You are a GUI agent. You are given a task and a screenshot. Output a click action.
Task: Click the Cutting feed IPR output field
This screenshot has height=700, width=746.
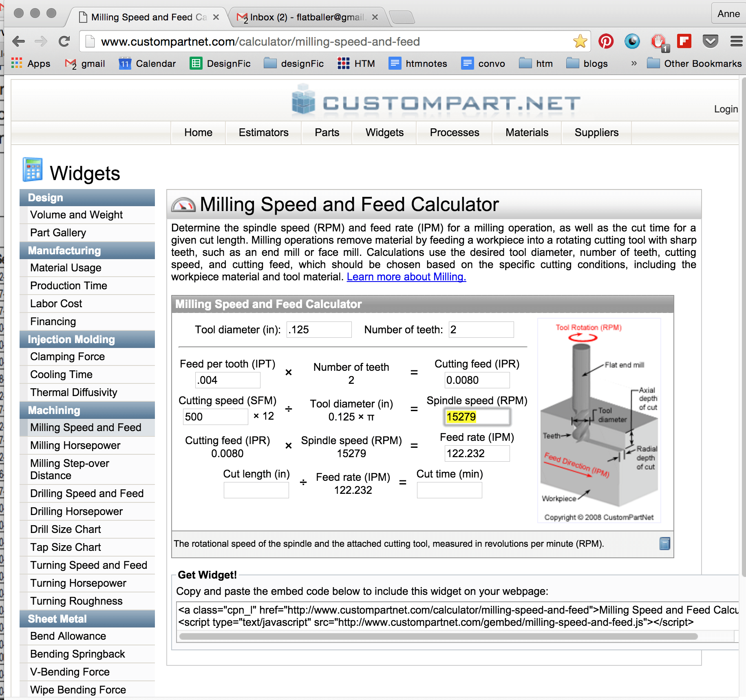click(x=477, y=380)
